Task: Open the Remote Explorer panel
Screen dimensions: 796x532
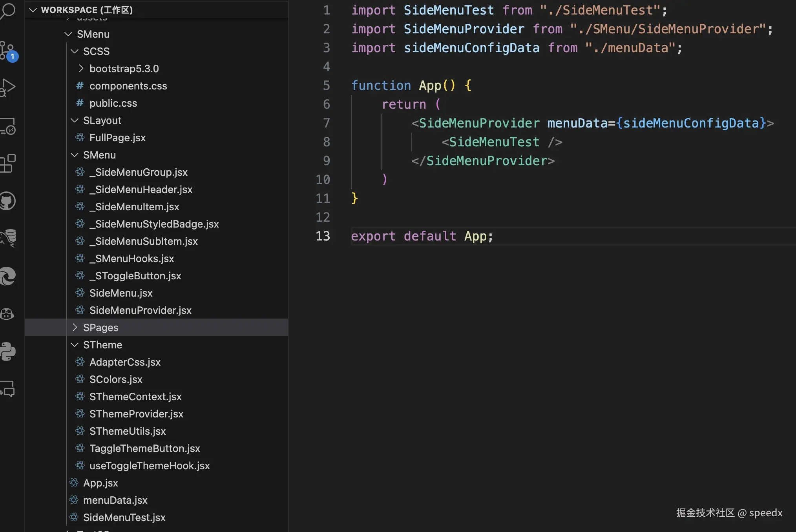Action: (8, 126)
